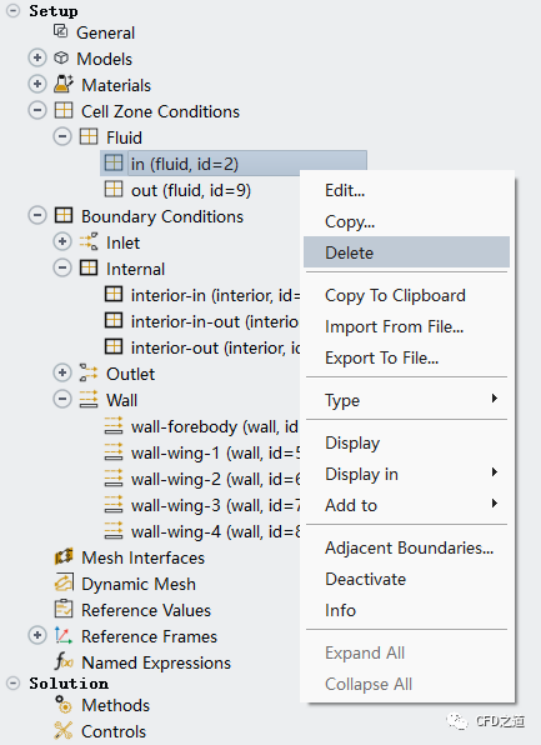Click the Models cube icon
Screen dimensions: 541x745
[62, 58]
